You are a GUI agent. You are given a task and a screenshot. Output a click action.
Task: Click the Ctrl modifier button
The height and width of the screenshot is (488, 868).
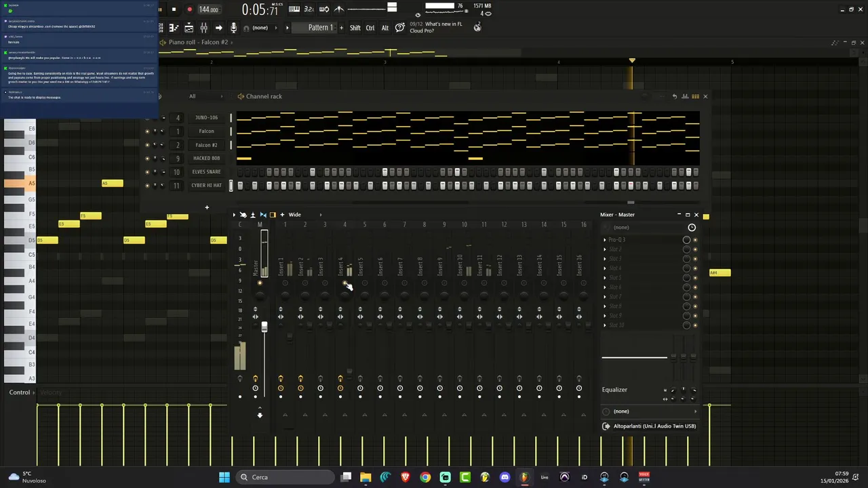[x=370, y=28]
